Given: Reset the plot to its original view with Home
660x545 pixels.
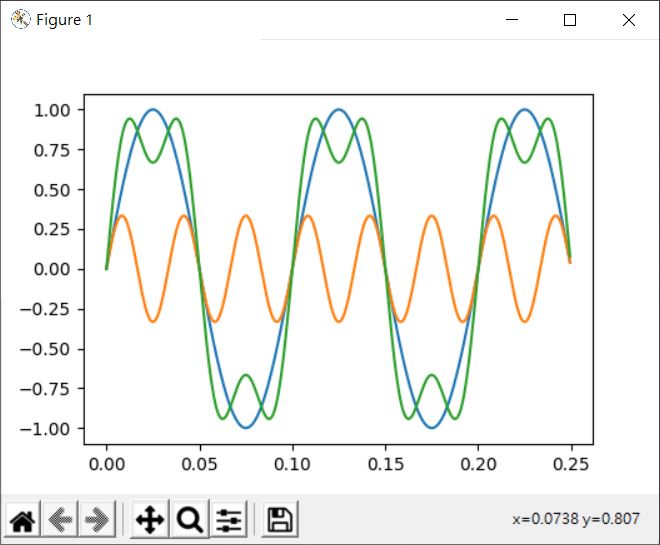Looking at the screenshot, I should pyautogui.click(x=23, y=519).
